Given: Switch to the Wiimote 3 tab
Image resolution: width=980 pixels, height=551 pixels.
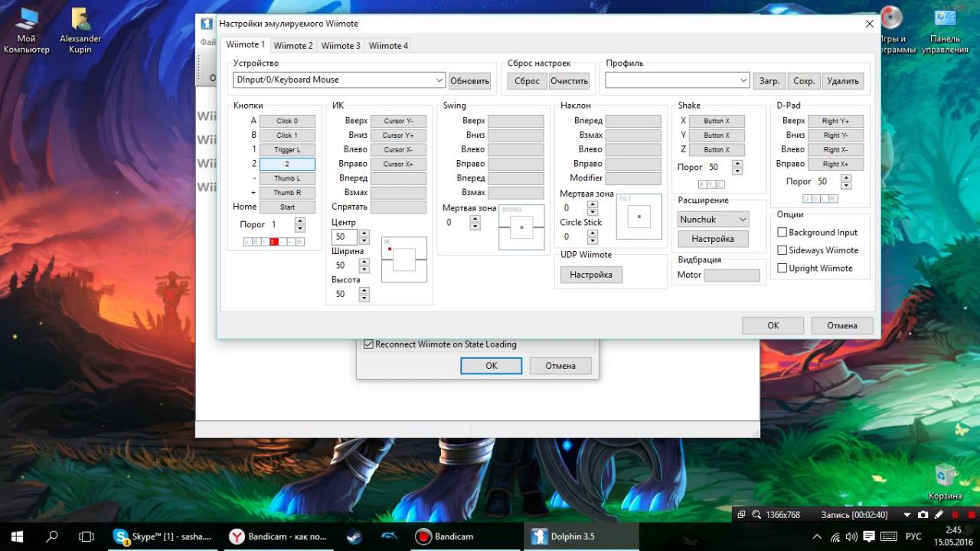Looking at the screenshot, I should pyautogui.click(x=341, y=46).
